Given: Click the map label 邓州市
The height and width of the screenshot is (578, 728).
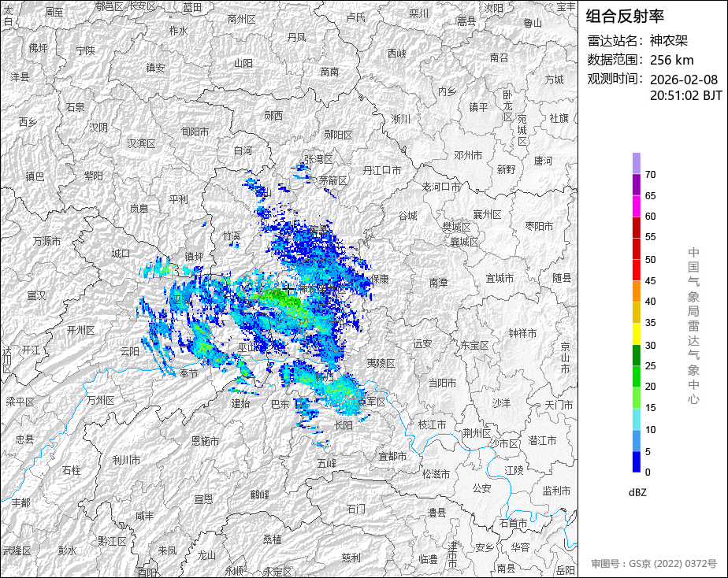Looking at the screenshot, I should (x=468, y=155).
